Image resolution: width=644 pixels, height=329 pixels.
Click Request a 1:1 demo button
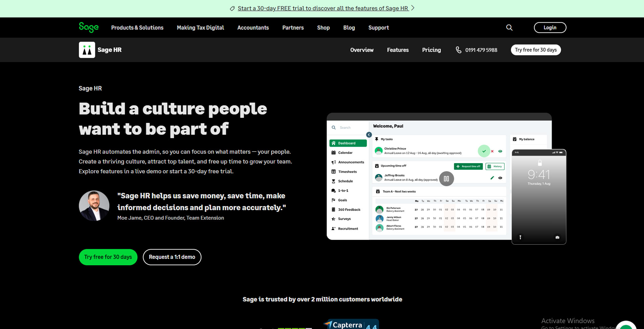172,257
